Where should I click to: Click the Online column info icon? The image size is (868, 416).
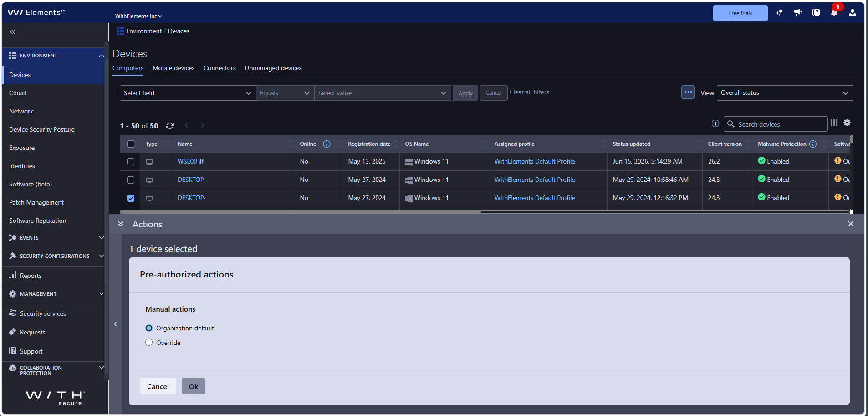click(327, 144)
